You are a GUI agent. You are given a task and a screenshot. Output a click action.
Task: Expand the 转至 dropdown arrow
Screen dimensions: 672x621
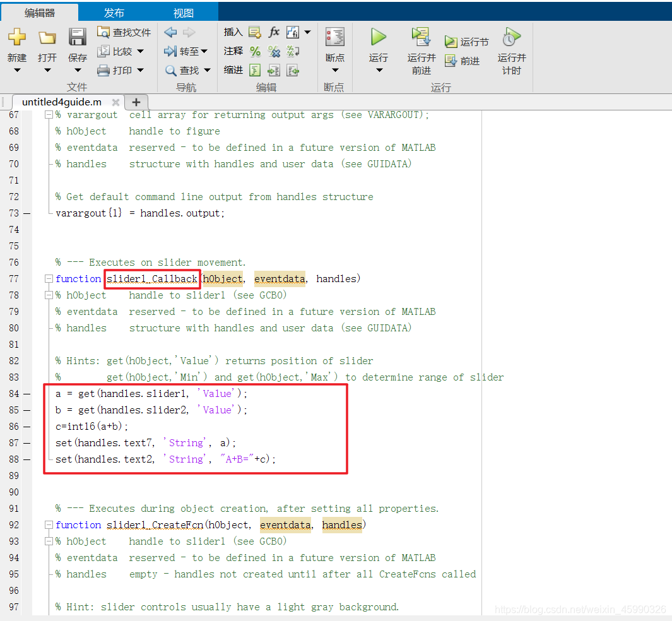click(x=204, y=51)
